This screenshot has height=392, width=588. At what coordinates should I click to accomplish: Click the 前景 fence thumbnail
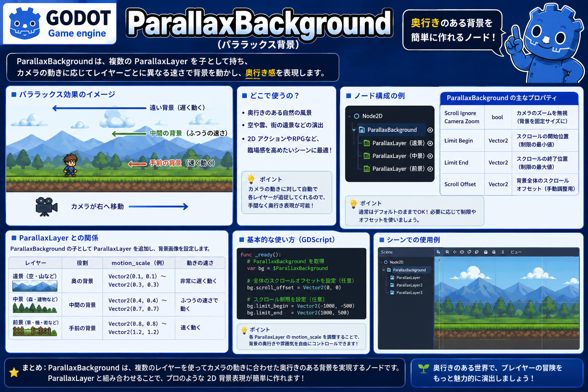tap(35, 331)
